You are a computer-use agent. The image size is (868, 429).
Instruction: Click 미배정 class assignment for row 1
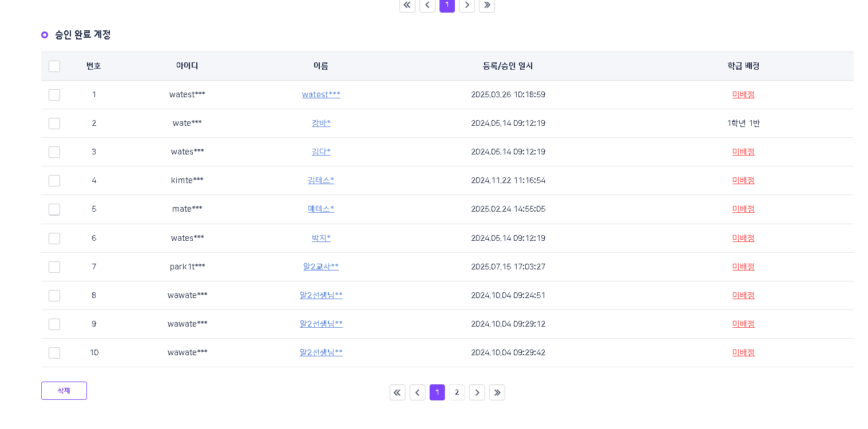pos(743,94)
